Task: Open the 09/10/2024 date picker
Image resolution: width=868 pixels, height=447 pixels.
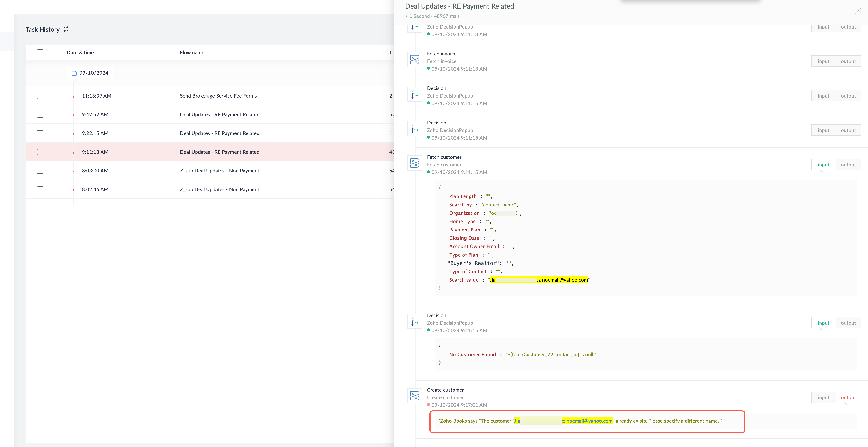Action: pyautogui.click(x=93, y=73)
